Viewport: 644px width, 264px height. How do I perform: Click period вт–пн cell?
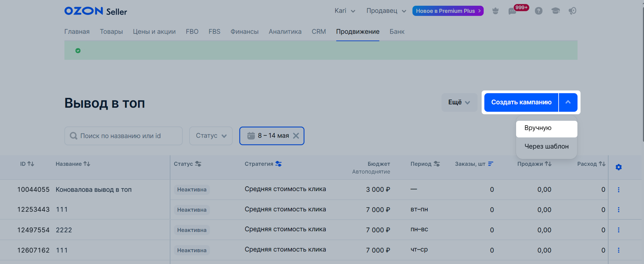pos(419,209)
